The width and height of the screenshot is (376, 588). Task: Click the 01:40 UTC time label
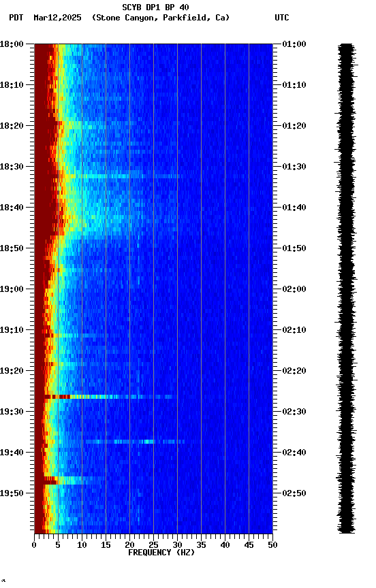coord(294,208)
